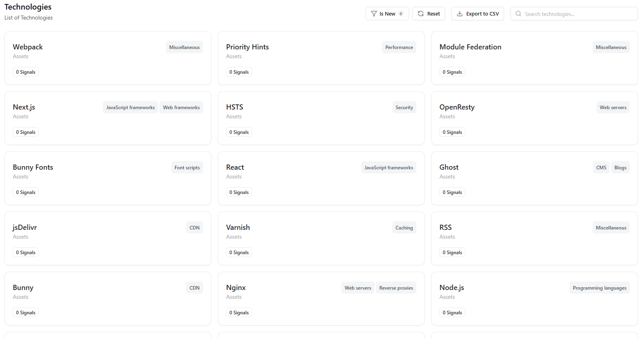Open 0 Signals badge on Varnish
Screen dimensions: 644x339
click(239, 252)
